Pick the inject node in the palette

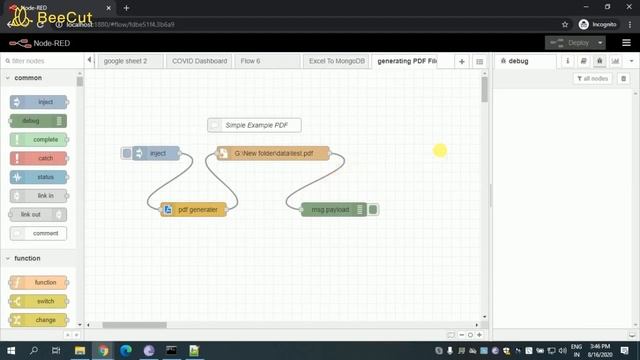[x=38, y=102]
